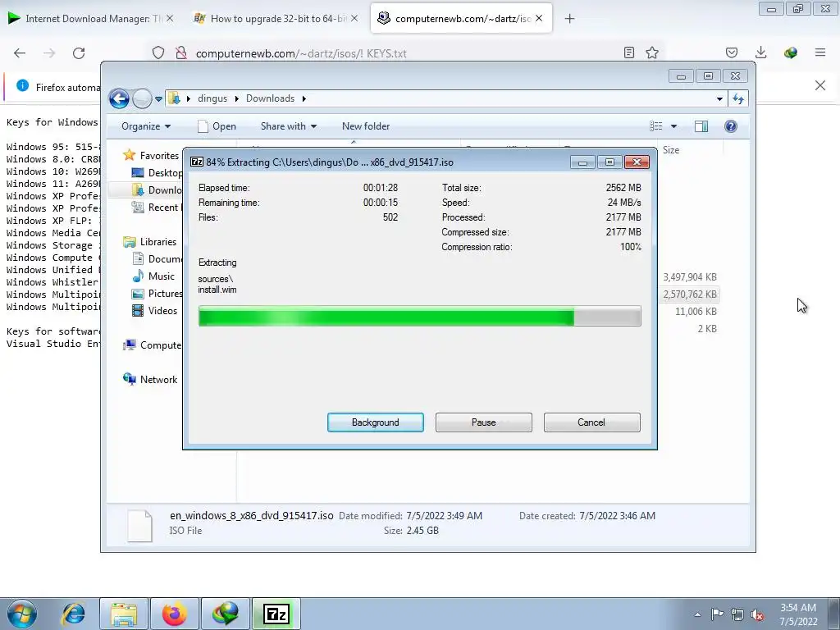
Task: Click Background button in 7-Zip dialog
Action: tap(375, 422)
